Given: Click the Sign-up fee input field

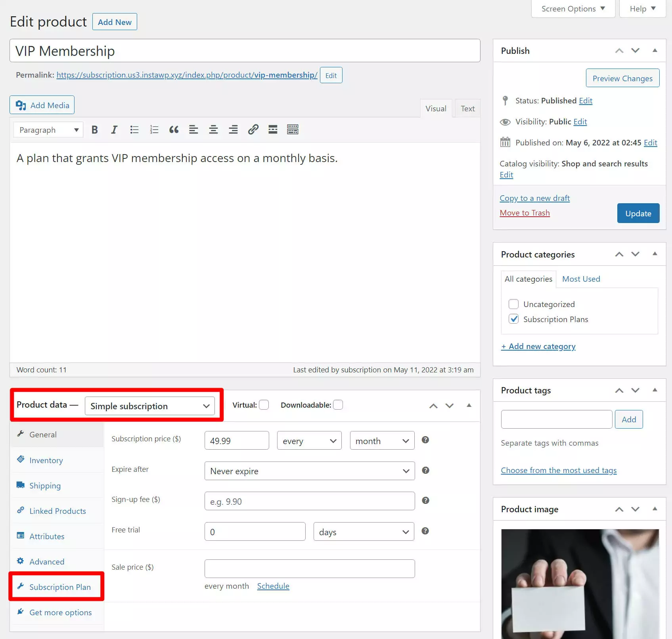Looking at the screenshot, I should (x=309, y=502).
